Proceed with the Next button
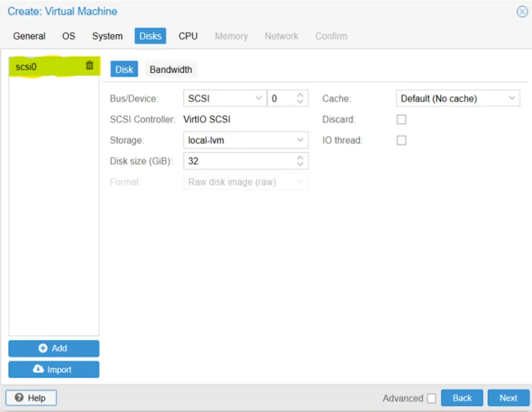 tap(508, 397)
